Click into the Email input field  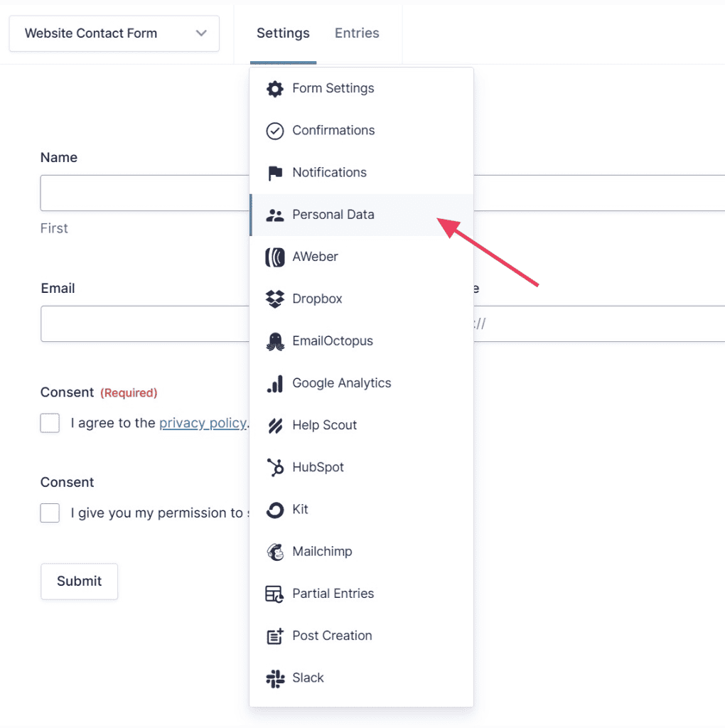(x=145, y=324)
